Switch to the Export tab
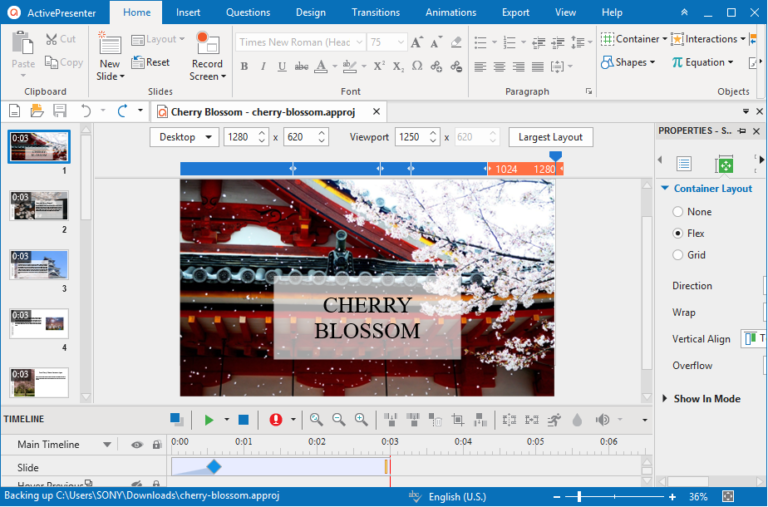Viewport: 768px width, 507px height. click(515, 12)
